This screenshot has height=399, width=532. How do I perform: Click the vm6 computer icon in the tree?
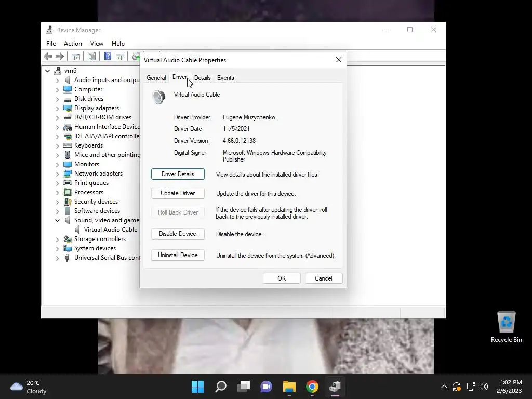pos(58,71)
